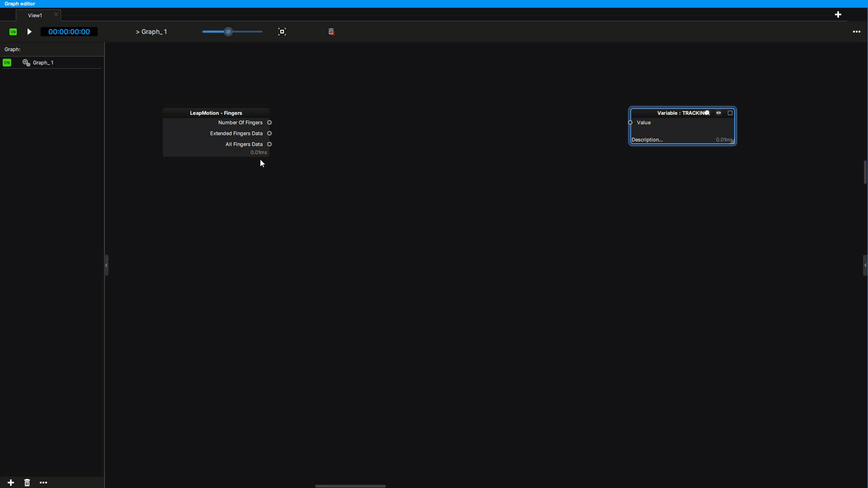Expand the right side panel handle
868x488 pixels.
865,265
